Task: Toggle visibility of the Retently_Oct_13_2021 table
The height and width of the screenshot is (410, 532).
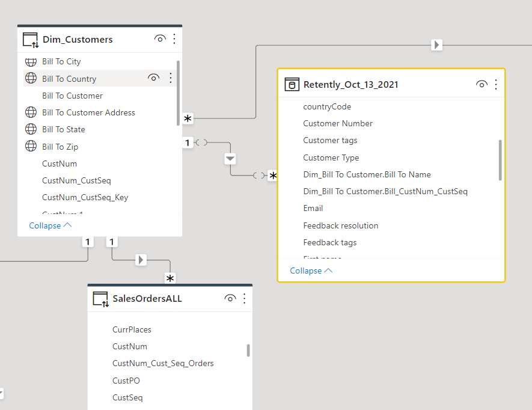Action: (x=482, y=84)
